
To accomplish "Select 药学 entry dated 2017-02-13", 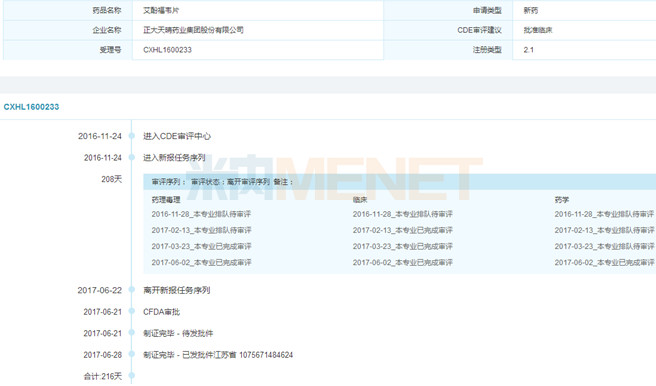I will click(605, 230).
